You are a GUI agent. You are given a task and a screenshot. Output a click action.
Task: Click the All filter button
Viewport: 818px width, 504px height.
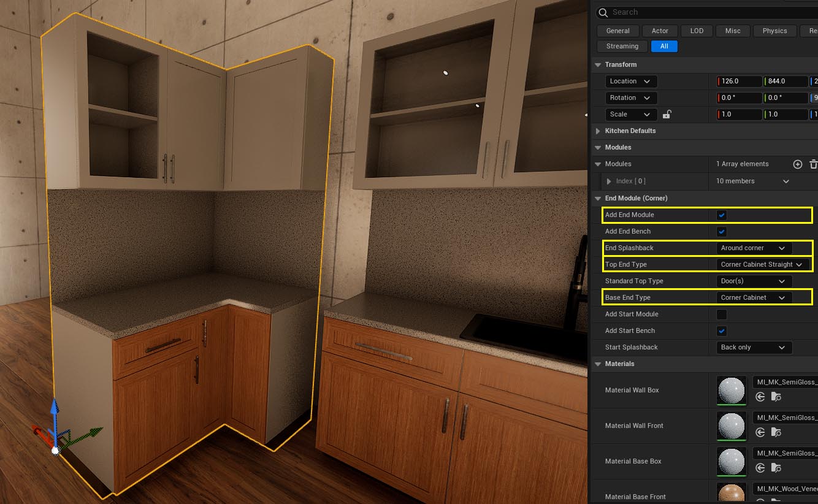pyautogui.click(x=664, y=46)
